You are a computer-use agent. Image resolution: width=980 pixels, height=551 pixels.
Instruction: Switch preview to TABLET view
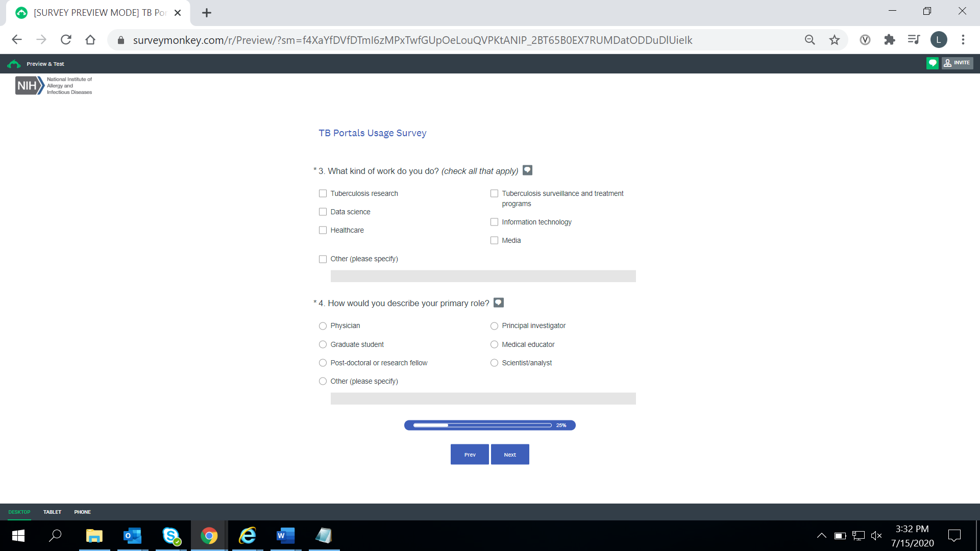pos(52,512)
